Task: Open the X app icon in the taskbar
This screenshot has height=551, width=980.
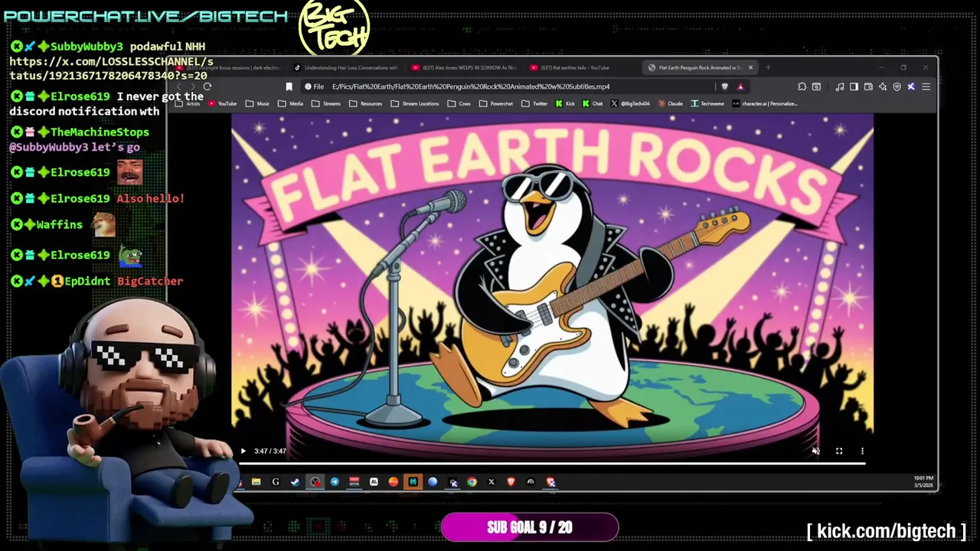Action: pos(492,482)
